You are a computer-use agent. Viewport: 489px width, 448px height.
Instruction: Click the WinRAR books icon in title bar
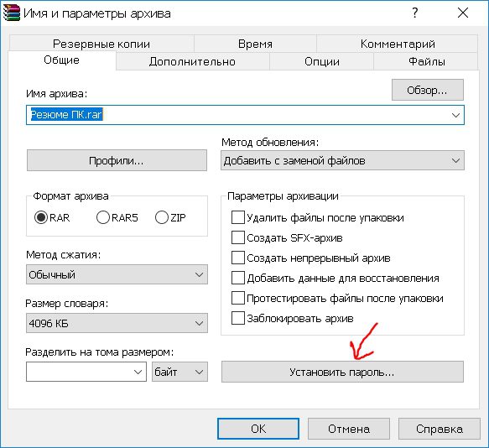coord(11,13)
